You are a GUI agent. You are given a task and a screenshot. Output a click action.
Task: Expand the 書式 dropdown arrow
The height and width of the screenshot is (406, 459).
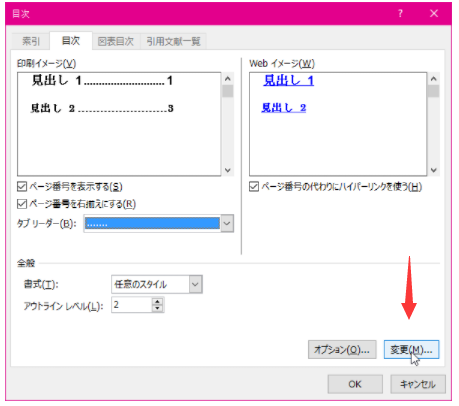pyautogui.click(x=196, y=284)
